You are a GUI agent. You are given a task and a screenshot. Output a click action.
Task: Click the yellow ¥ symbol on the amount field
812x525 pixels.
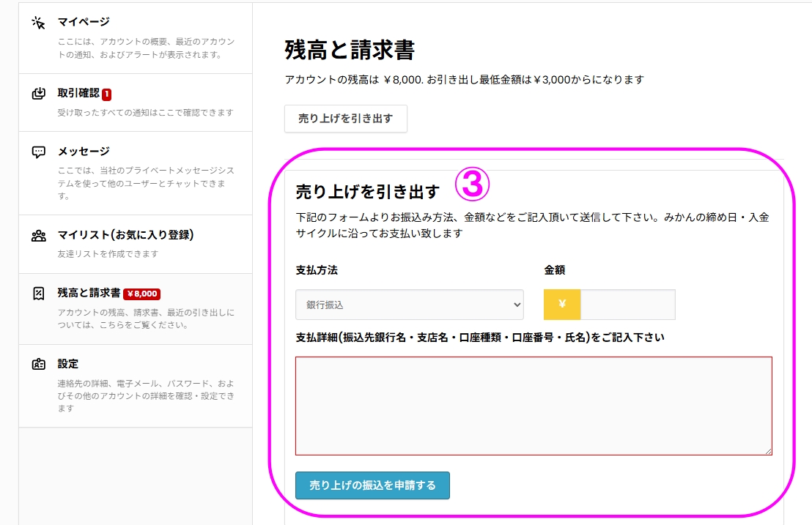[x=561, y=304]
